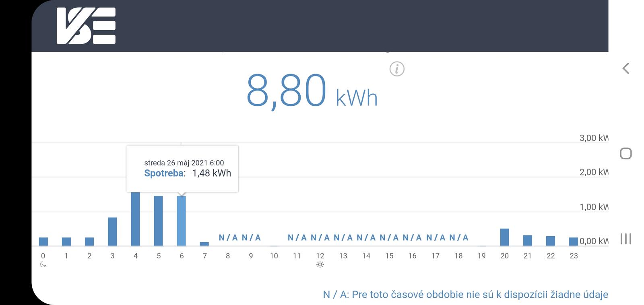Image resolution: width=644 pixels, height=305 pixels.
Task: Tap the 21:00 consumption bar
Action: 528,240
